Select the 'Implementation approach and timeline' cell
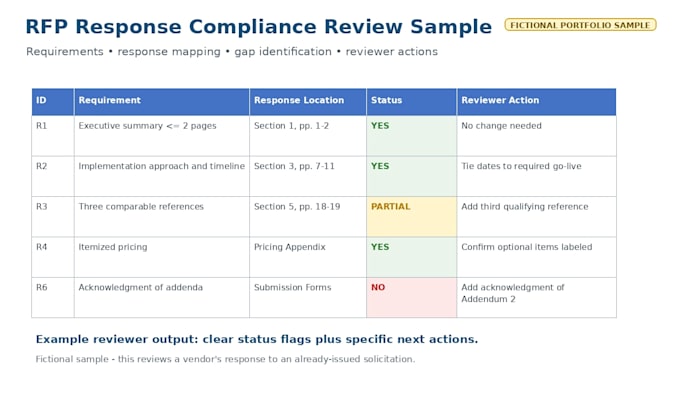Image resolution: width=680 pixels, height=409 pixels. tap(162, 176)
